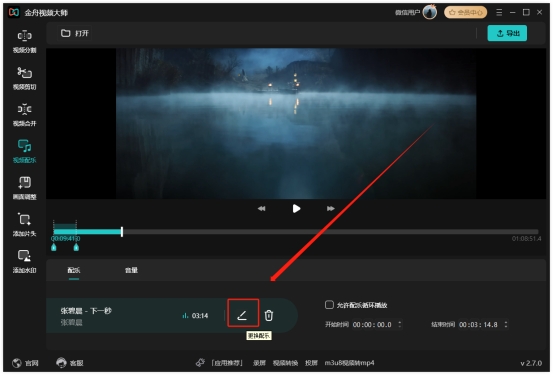
Task: Open the 视频转换 video convert link
Action: tap(285, 363)
